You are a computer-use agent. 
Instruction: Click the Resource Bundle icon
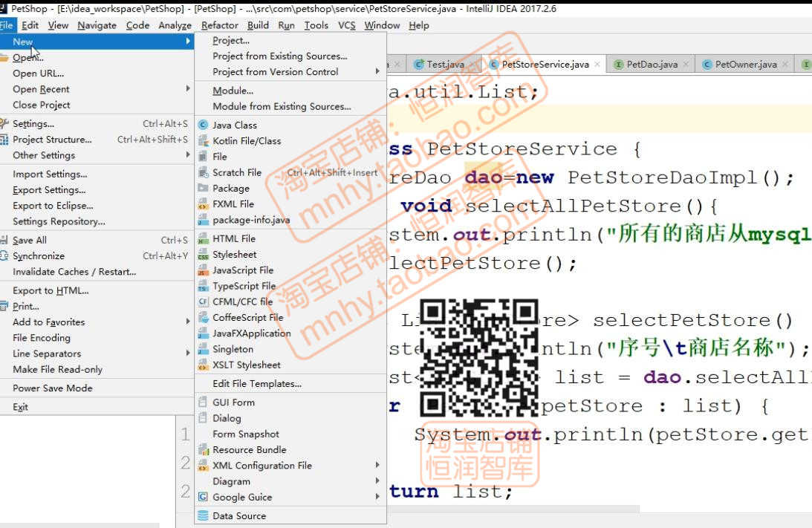tap(203, 450)
